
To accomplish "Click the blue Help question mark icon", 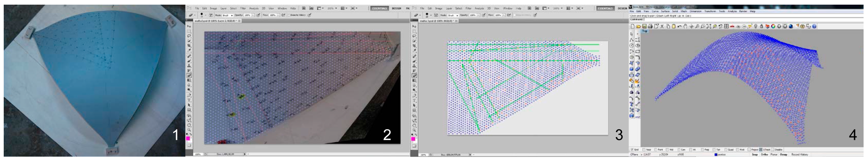I will point(814,26).
